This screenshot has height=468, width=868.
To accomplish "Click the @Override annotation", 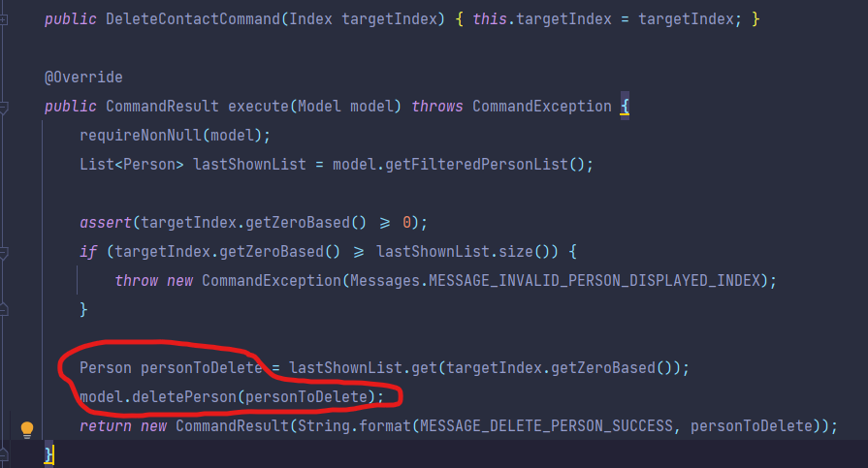I will pos(83,78).
